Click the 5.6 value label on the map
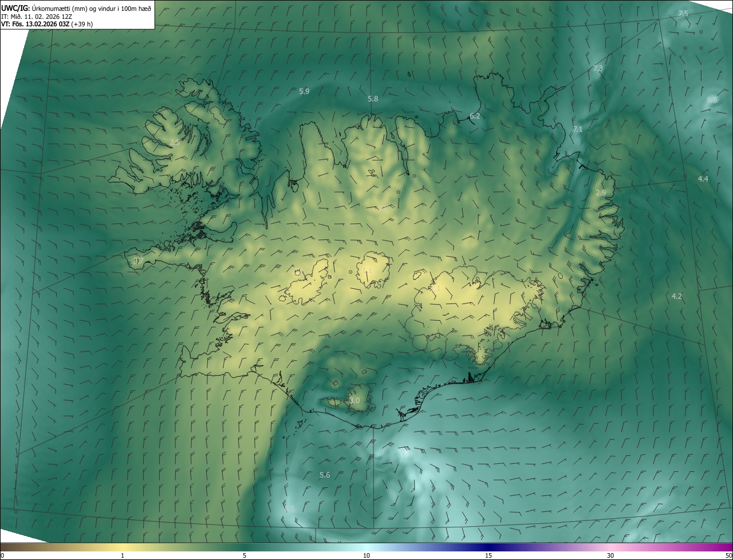 point(325,475)
